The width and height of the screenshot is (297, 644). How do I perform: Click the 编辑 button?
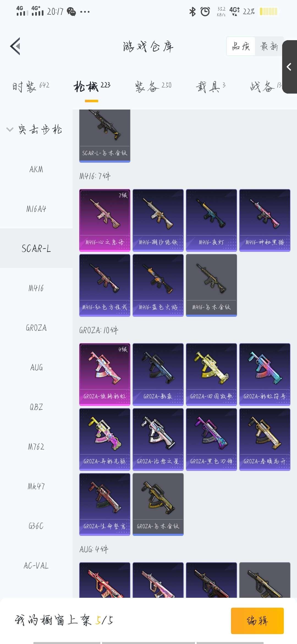[x=257, y=621]
